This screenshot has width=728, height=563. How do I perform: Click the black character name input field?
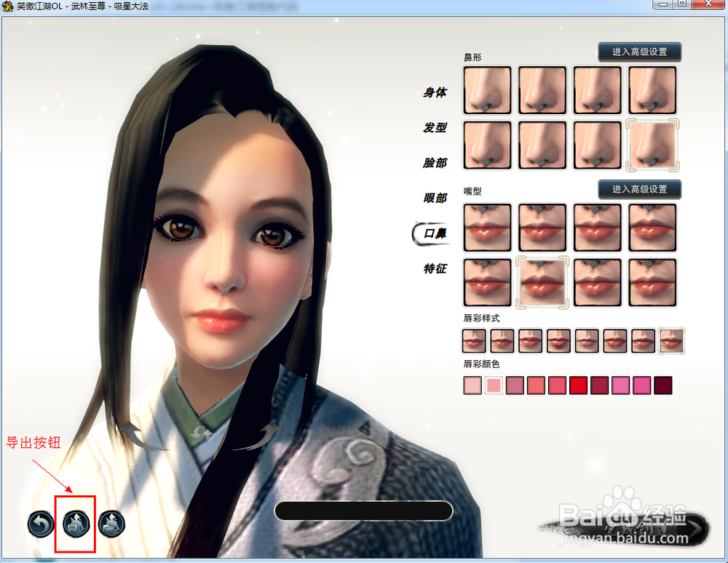[363, 511]
